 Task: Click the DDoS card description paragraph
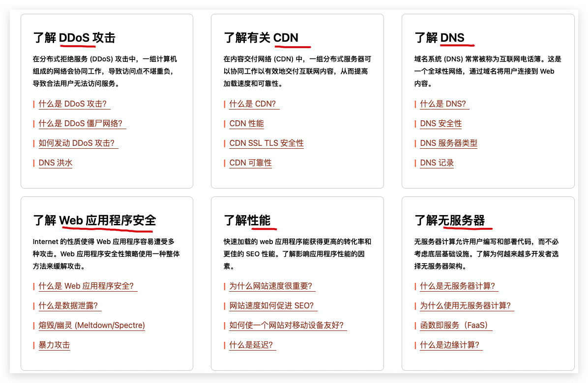(x=105, y=71)
